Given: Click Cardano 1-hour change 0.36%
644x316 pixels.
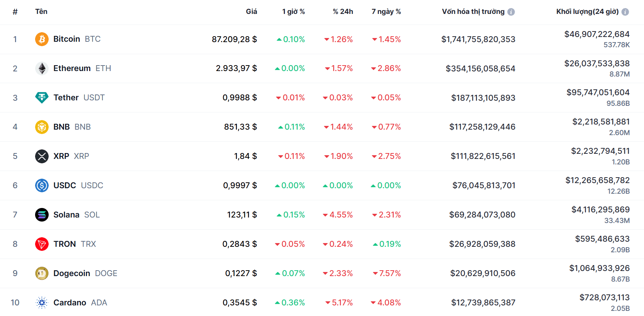Looking at the screenshot, I should click(x=290, y=303).
